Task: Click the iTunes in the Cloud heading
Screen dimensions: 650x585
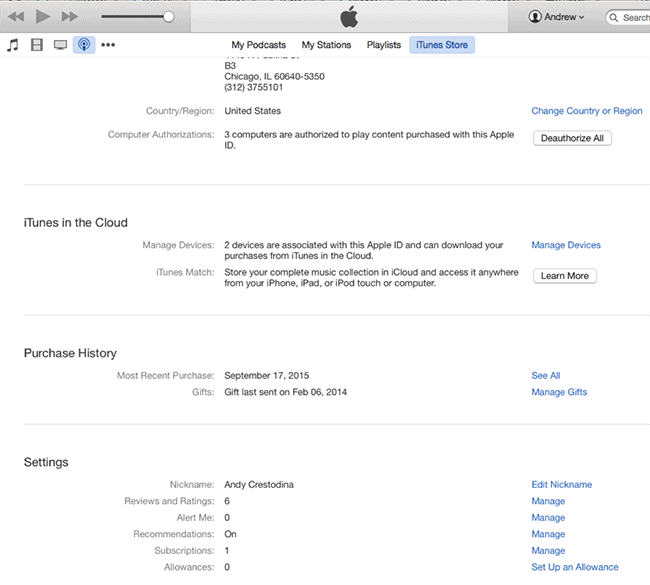Action: [75, 223]
